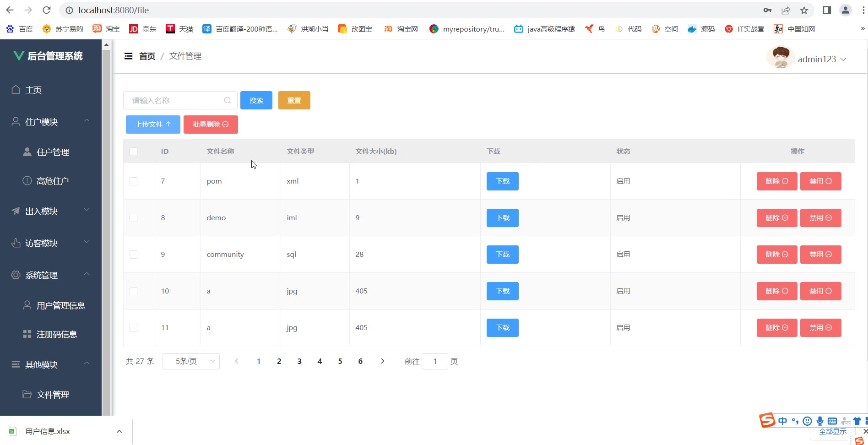Viewport: 868px width, 445px height.
Task: Click the hand icon of 访客模块
Action: pyautogui.click(x=16, y=243)
